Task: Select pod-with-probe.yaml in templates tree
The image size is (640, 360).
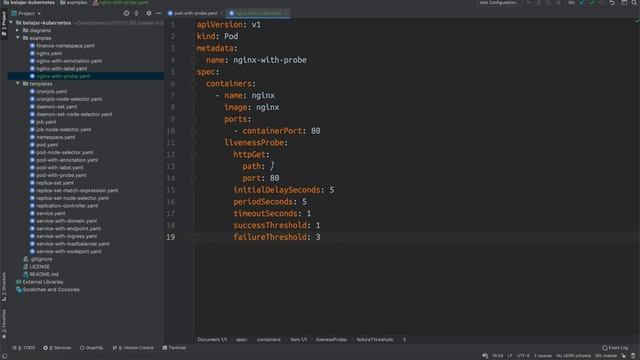Action: tap(61, 175)
